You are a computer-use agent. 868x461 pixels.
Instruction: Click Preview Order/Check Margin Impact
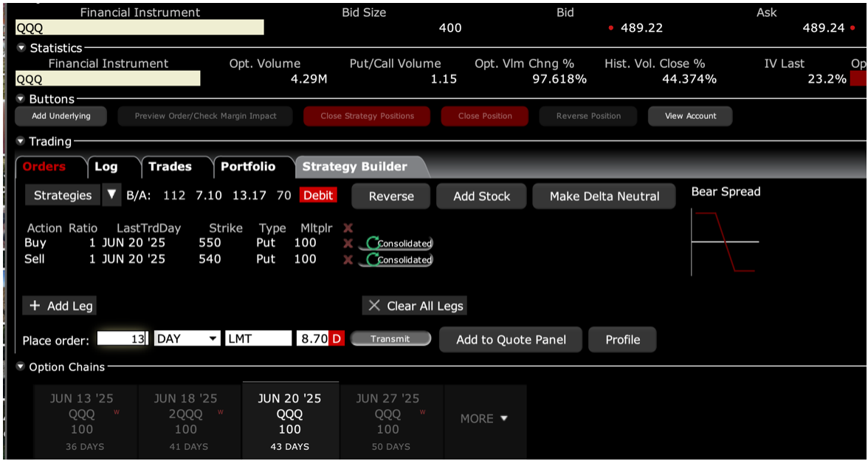205,117
